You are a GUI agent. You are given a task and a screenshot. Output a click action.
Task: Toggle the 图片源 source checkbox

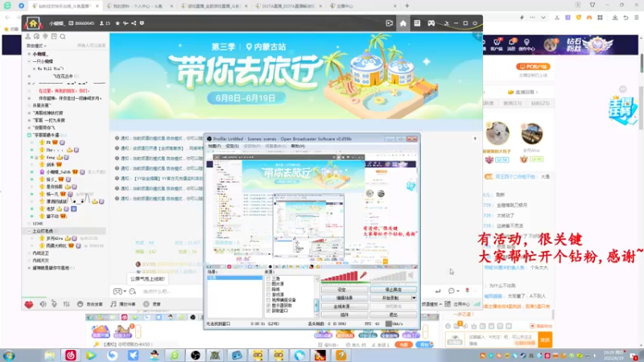[268, 284]
